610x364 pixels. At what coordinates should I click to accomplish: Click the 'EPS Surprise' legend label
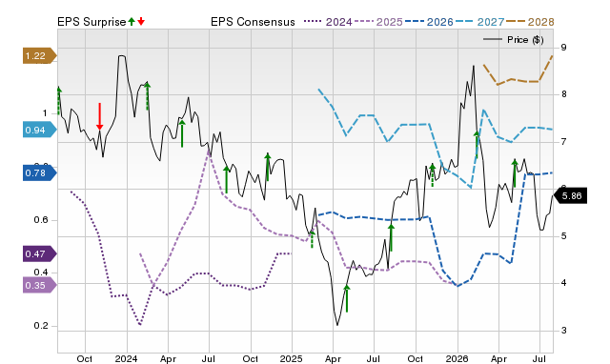(x=91, y=22)
